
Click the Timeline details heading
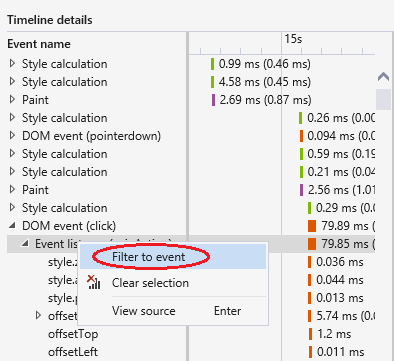pyautogui.click(x=50, y=20)
